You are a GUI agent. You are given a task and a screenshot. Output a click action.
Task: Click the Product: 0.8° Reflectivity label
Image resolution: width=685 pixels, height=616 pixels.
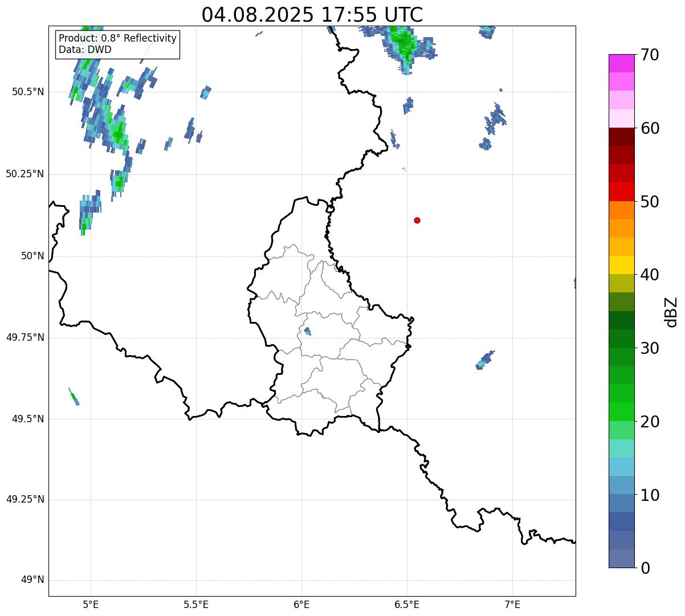tap(117, 38)
